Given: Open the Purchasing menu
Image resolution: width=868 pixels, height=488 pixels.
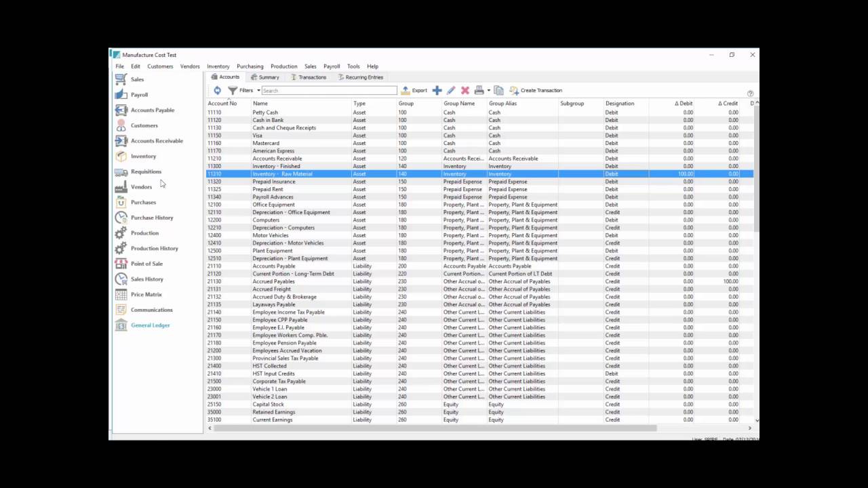Looking at the screenshot, I should [x=250, y=66].
